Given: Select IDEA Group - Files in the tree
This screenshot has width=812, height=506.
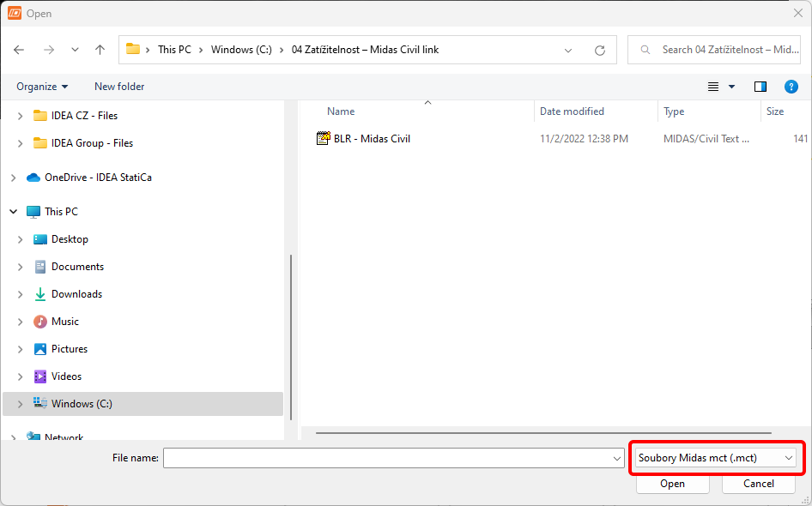Looking at the screenshot, I should 92,143.
